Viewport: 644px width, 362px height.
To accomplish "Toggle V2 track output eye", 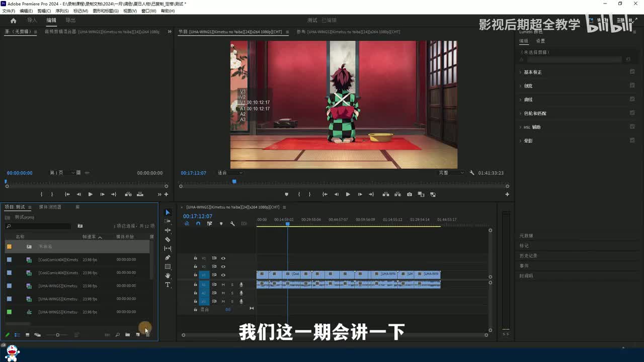I will pyautogui.click(x=223, y=266).
